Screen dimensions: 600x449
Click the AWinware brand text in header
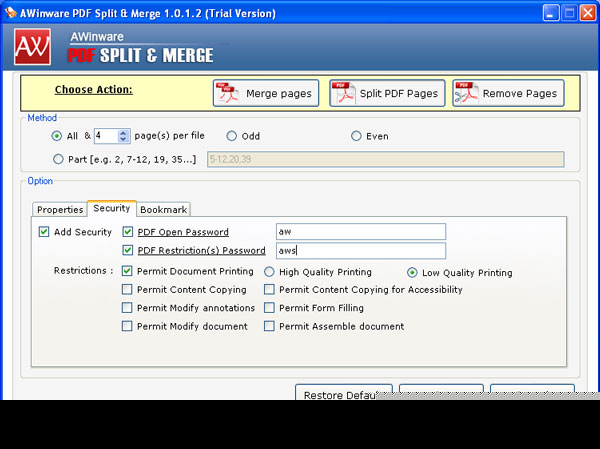pyautogui.click(x=97, y=37)
